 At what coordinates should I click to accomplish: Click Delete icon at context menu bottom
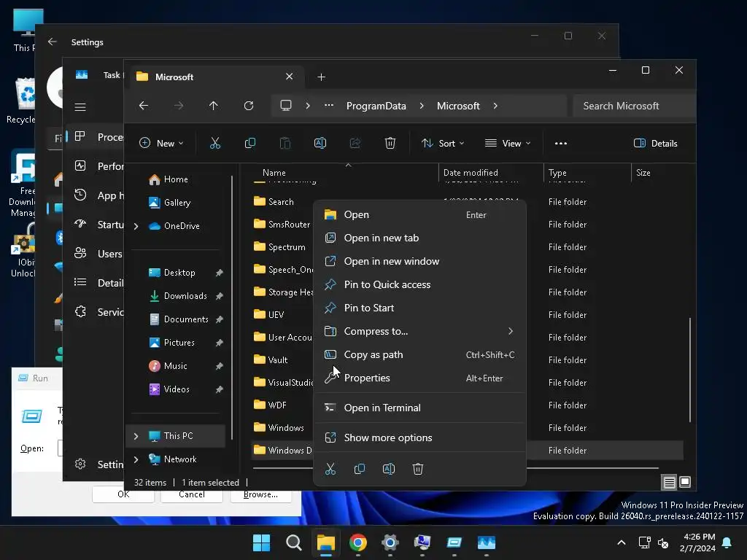pos(418,469)
